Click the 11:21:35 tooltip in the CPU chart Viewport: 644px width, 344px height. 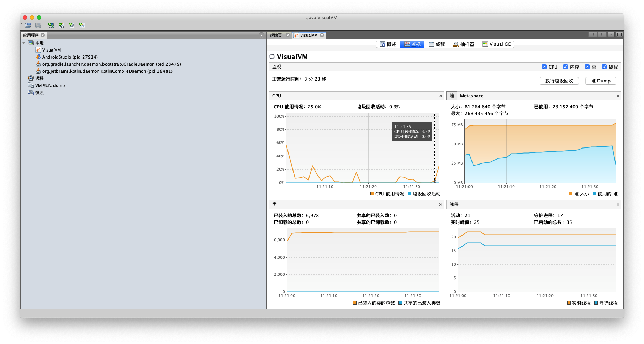[x=412, y=131]
